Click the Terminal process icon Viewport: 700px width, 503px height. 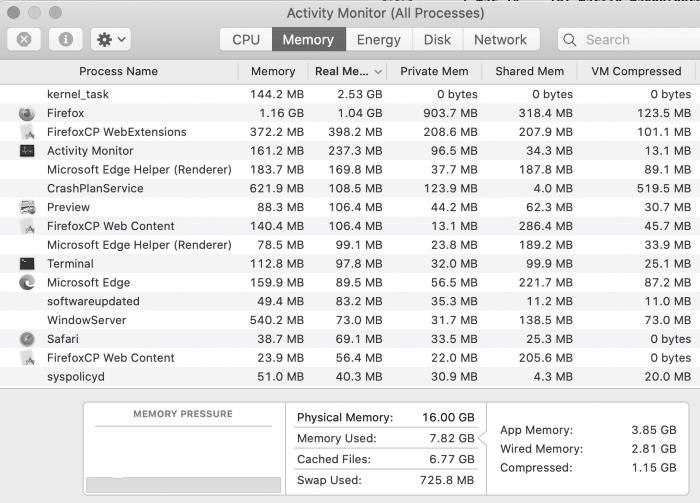(27, 264)
